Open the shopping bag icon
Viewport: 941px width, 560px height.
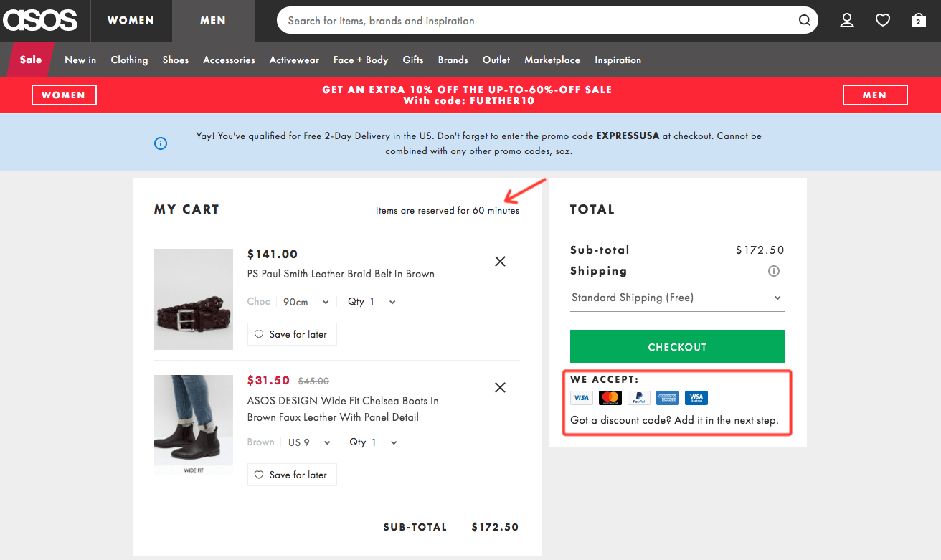(x=918, y=20)
